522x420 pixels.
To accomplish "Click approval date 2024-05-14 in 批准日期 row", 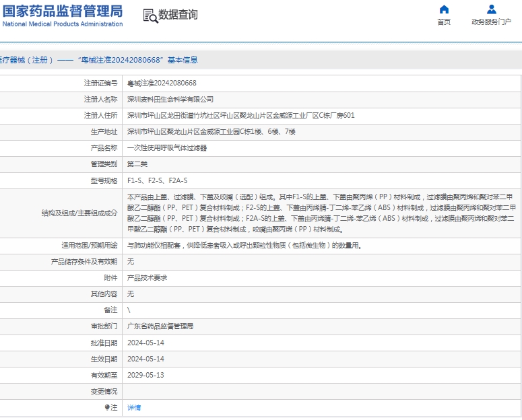I will pyautogui.click(x=145, y=343).
